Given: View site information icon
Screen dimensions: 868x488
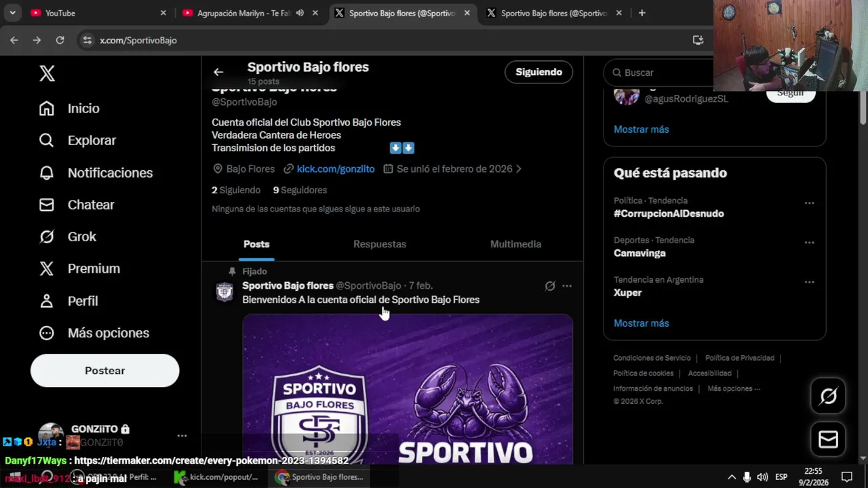Looking at the screenshot, I should point(87,40).
